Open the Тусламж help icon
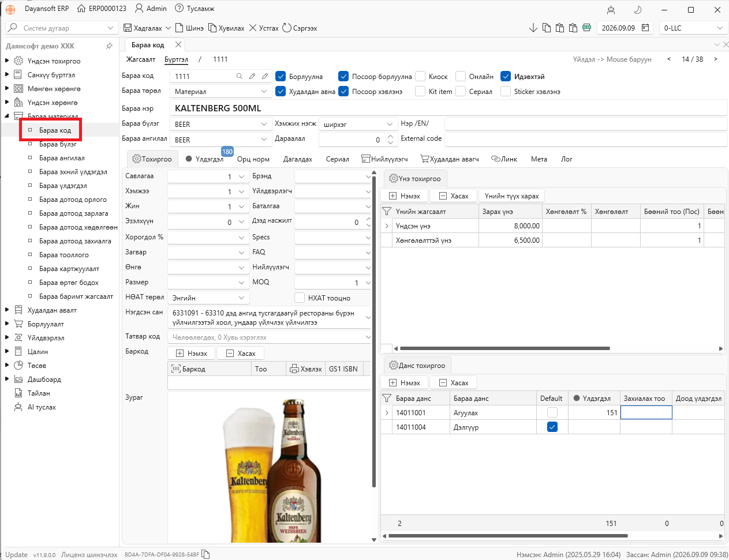 point(180,9)
